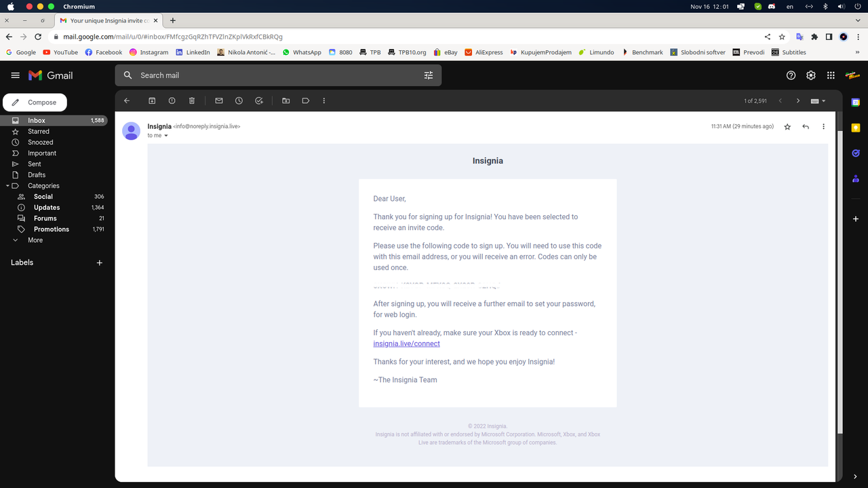Click the Gmail logo

pos(51,75)
